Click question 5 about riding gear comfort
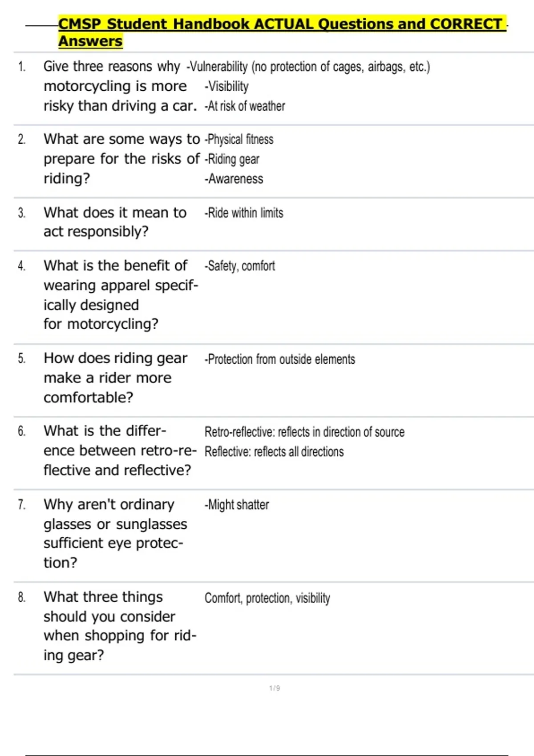 tap(115, 378)
